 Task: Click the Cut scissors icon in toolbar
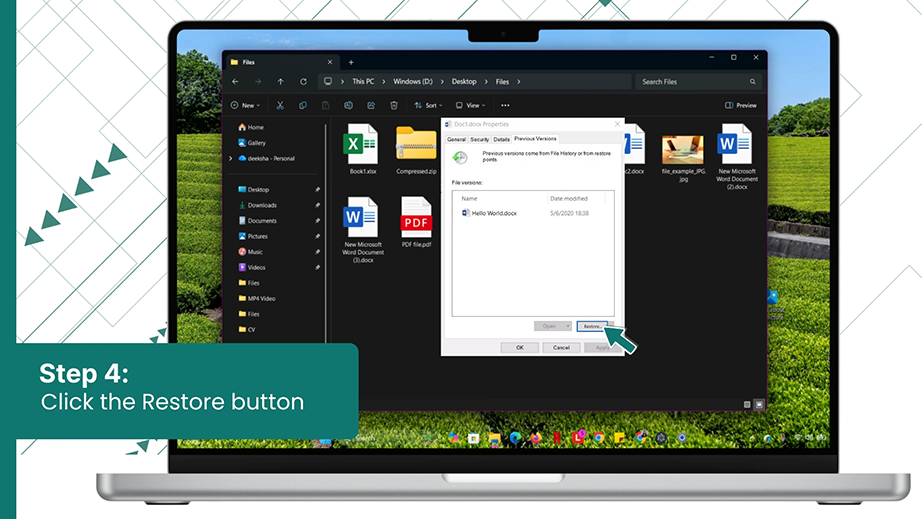280,105
